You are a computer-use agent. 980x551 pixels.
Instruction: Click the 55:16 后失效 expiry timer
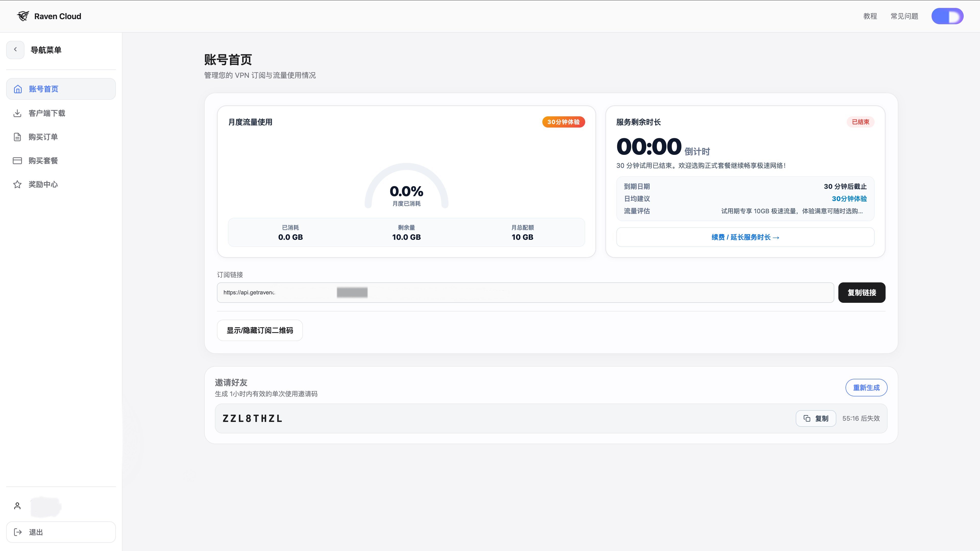861,418
